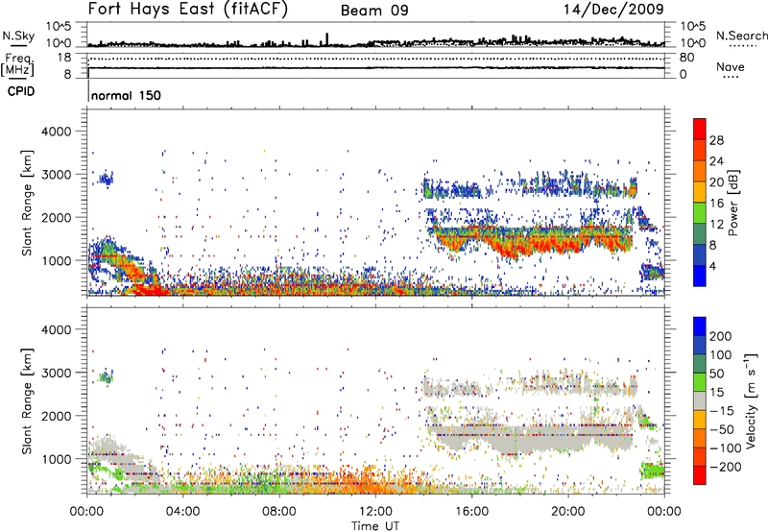The height and width of the screenshot is (532, 768).
Task: Click the 'Slant Range [km]' label of velocity panel
Action: (x=27, y=400)
